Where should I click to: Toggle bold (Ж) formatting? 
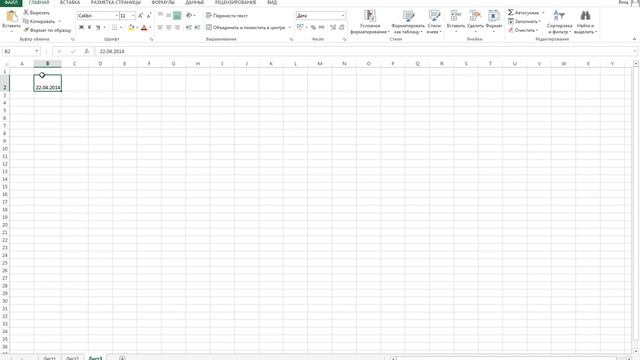point(81,27)
